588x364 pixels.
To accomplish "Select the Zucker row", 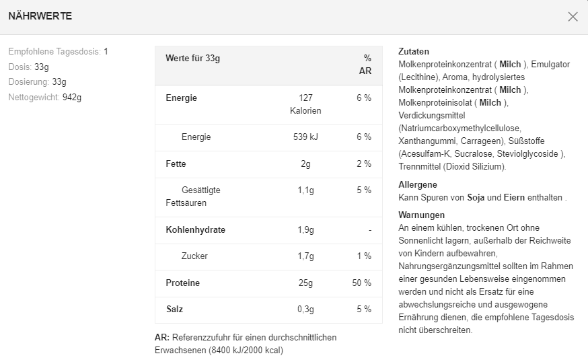I will click(268, 256).
